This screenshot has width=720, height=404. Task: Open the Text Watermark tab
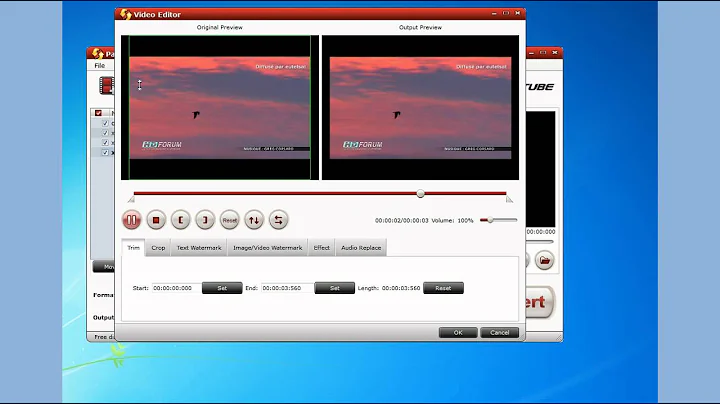199,248
